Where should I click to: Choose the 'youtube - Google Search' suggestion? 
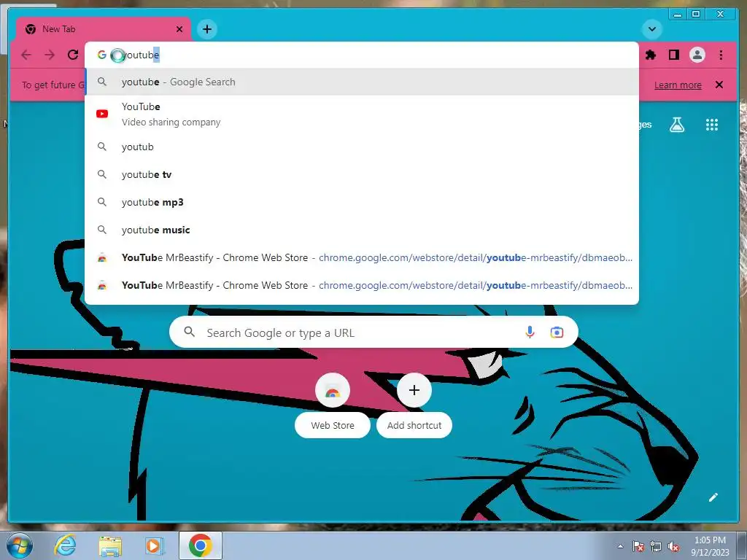[x=362, y=82]
